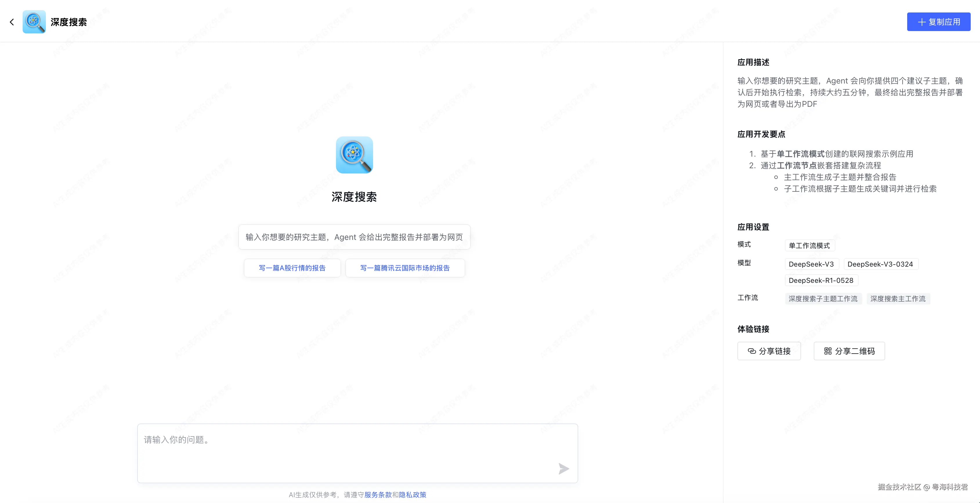The width and height of the screenshot is (980, 503).
Task: Select the DeepSeek-V3-0324 model tag
Action: click(x=881, y=264)
